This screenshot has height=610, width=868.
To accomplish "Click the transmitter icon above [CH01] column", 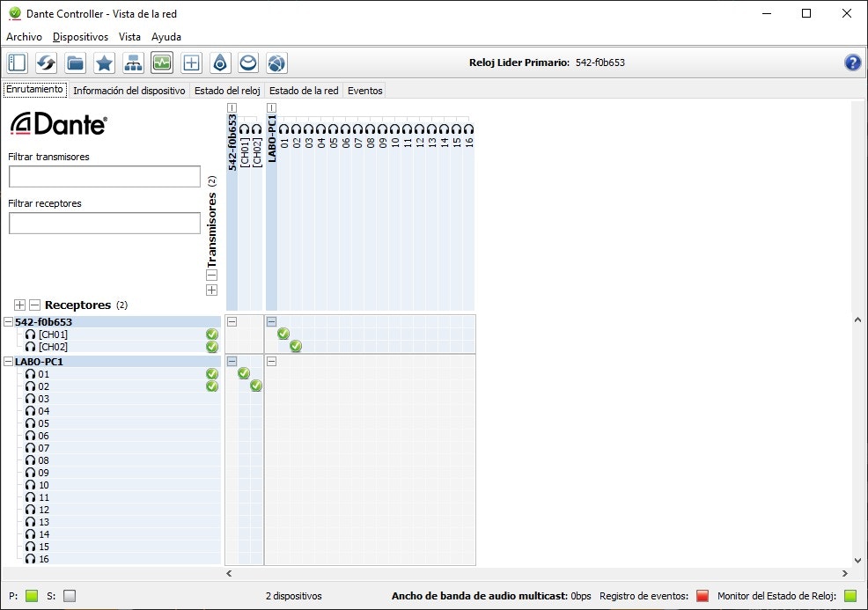I will tap(244, 129).
